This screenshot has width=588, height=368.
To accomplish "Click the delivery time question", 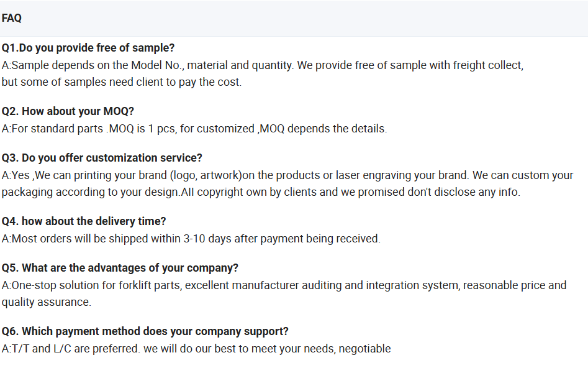I will 84,221.
